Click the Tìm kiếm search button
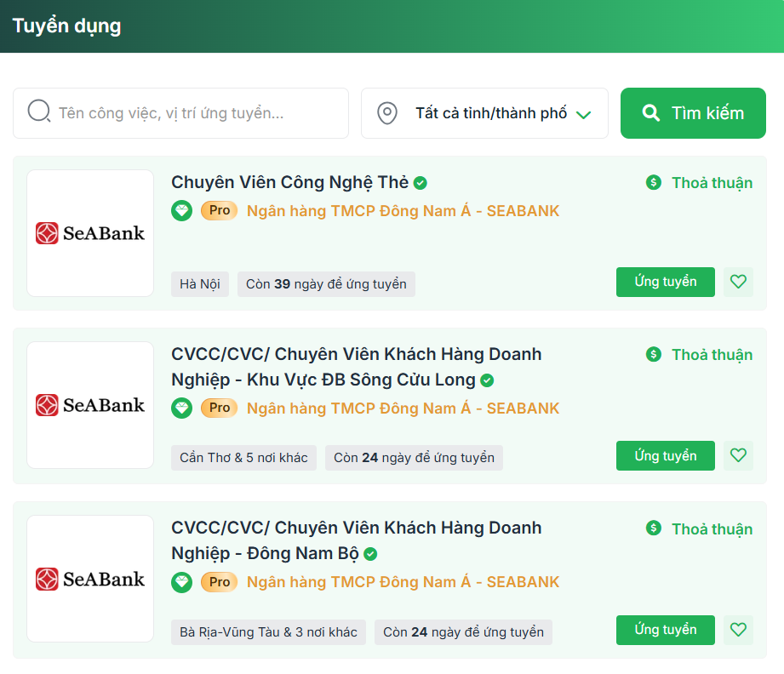 [693, 113]
